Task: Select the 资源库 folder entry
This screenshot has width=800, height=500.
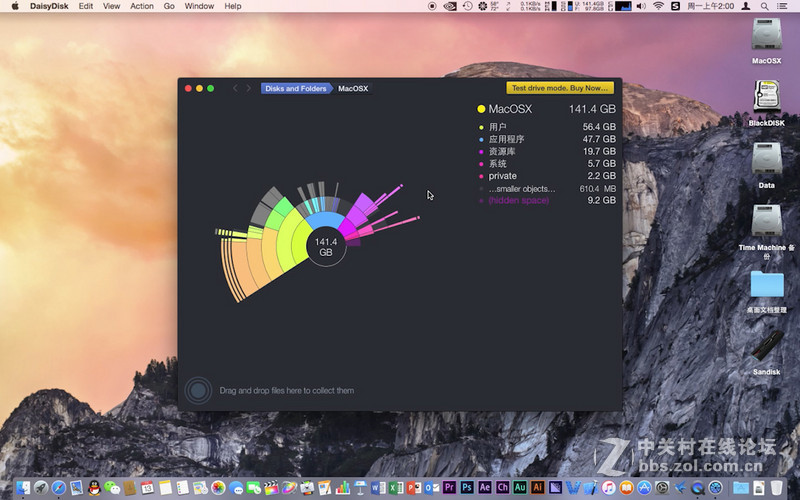Action: (547, 151)
